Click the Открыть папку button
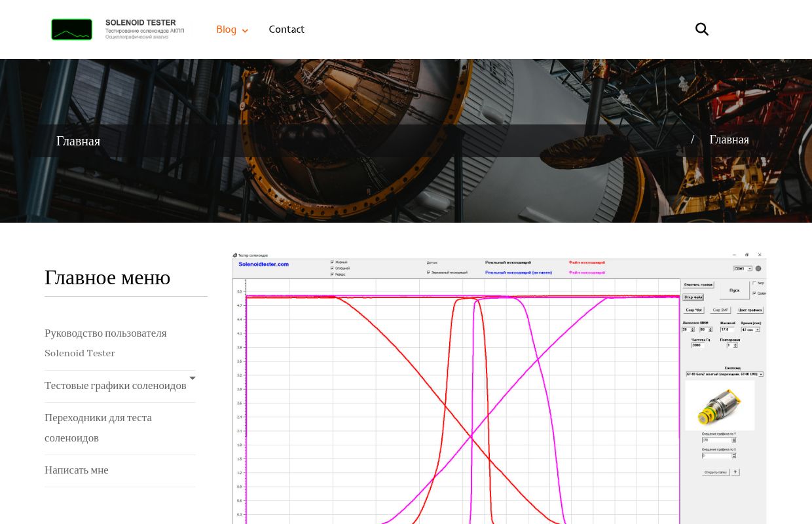 [x=715, y=472]
